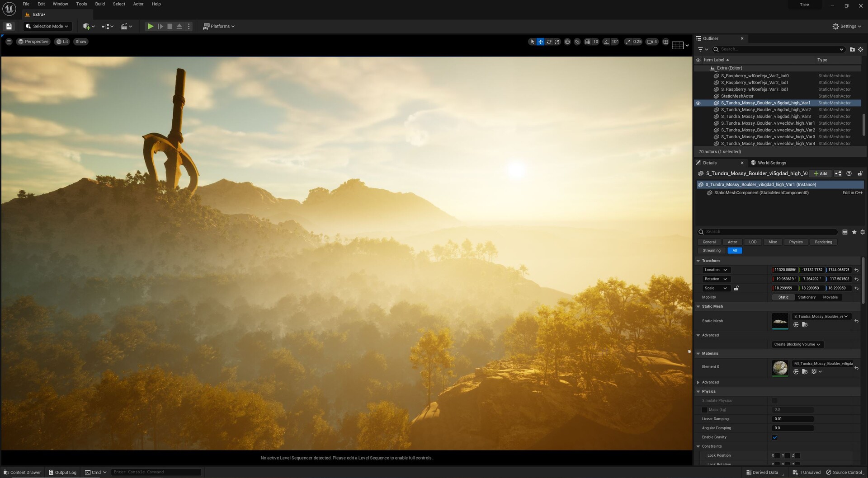Click the Perspective view mode button
Viewport: 868px width, 478px height.
coord(33,42)
